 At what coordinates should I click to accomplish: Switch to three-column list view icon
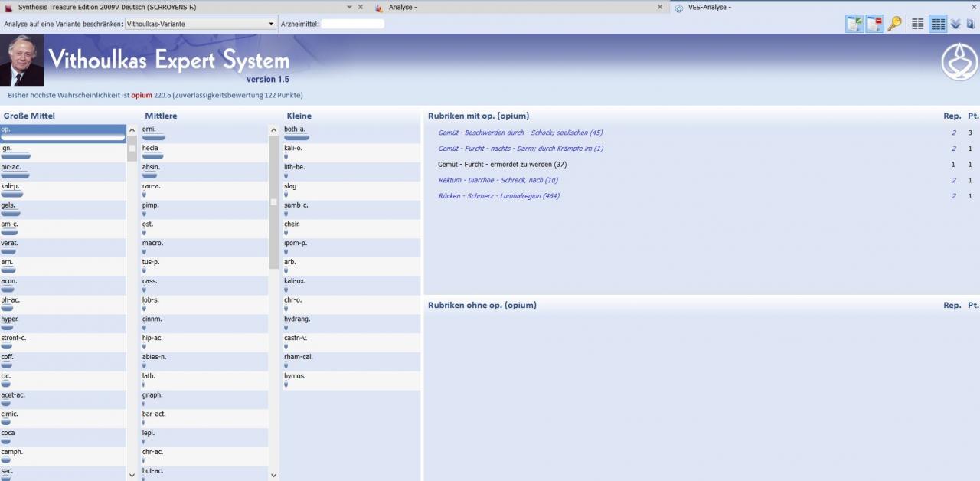click(x=937, y=24)
